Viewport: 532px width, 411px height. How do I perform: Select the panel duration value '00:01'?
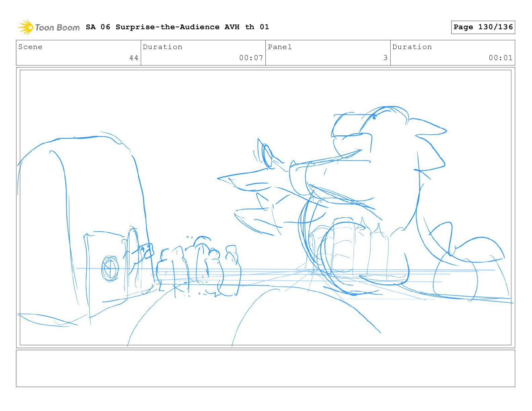(500, 58)
